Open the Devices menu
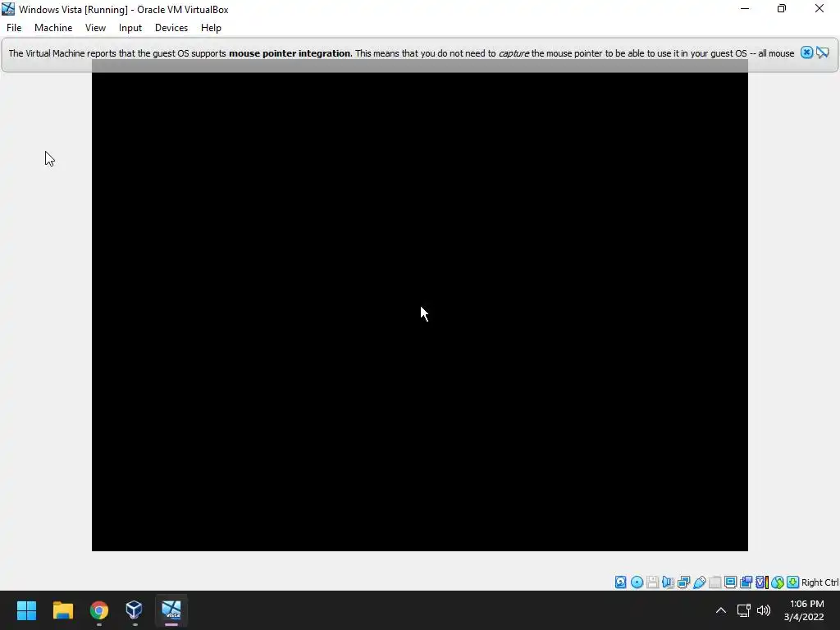 pos(171,28)
